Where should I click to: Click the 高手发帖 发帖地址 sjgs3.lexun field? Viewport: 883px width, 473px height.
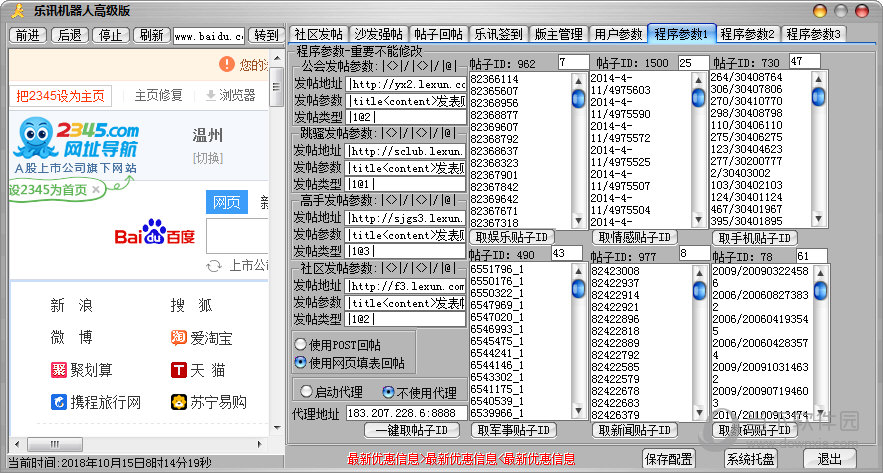coord(406,218)
